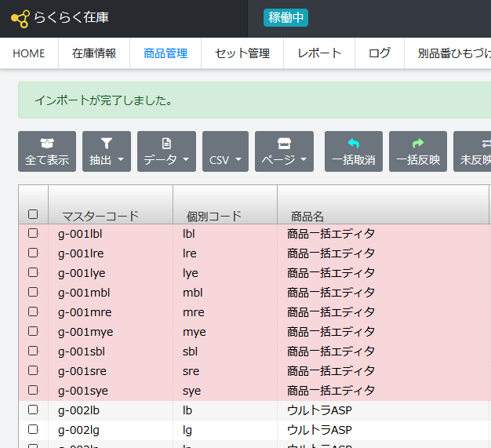This screenshot has width=491, height=448.
Task: Click master code g-001lye
Action: 82,273
